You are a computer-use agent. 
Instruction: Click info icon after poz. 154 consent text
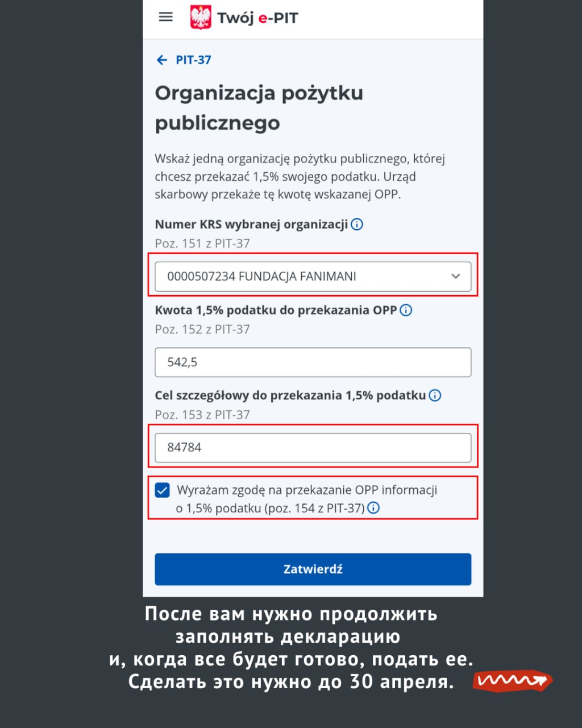373,508
